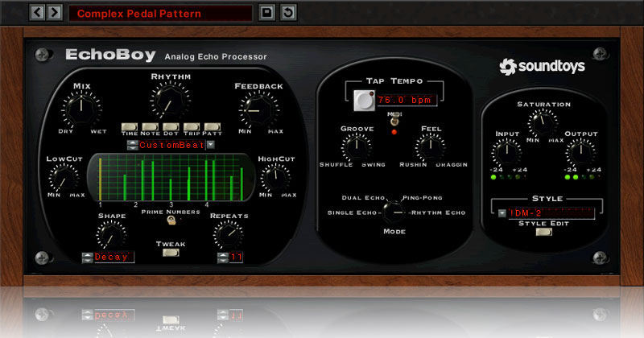Image resolution: width=644 pixels, height=338 pixels.
Task: Click the revert preset arrow icon
Action: click(287, 13)
